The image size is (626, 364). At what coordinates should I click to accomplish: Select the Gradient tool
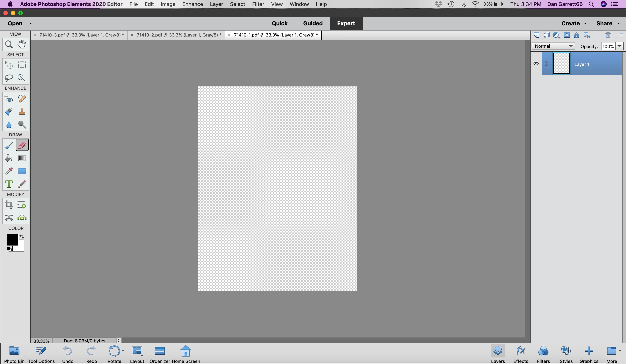click(x=22, y=158)
